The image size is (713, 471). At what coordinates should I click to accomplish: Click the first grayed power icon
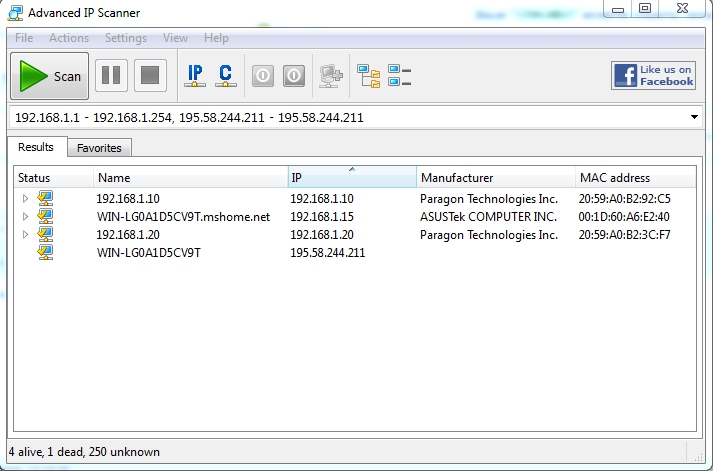pyautogui.click(x=263, y=75)
